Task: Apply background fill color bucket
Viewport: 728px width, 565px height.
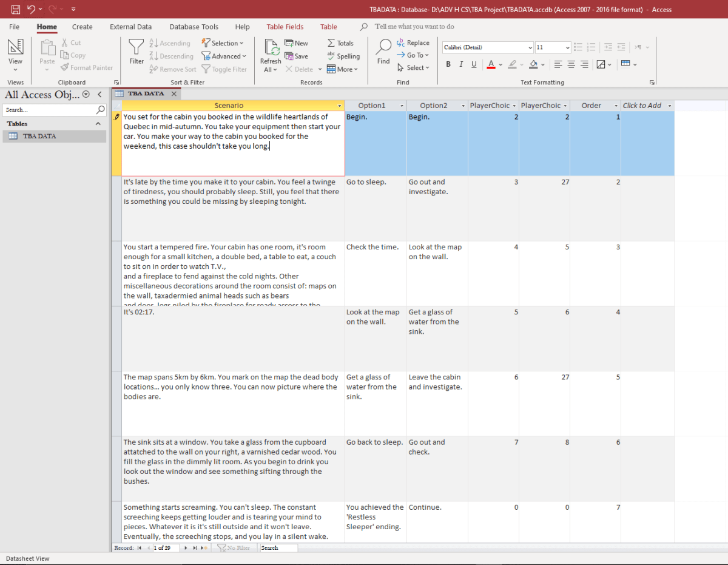Action: (533, 64)
